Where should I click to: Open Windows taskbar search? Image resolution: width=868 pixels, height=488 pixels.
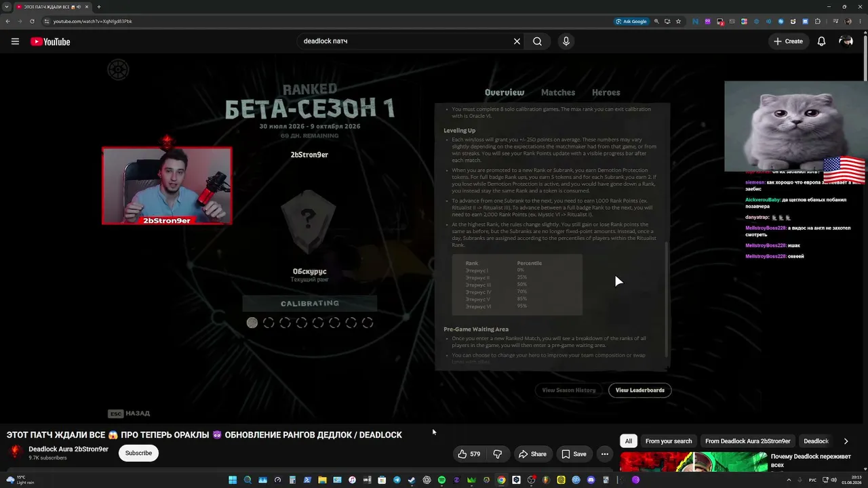coord(248,480)
